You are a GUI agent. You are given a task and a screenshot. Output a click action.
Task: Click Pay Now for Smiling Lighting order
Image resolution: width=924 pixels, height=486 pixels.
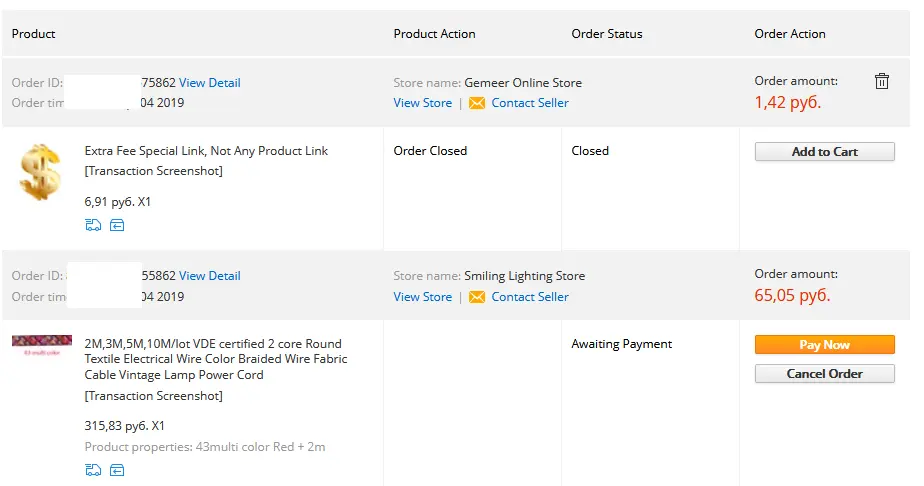coord(824,345)
